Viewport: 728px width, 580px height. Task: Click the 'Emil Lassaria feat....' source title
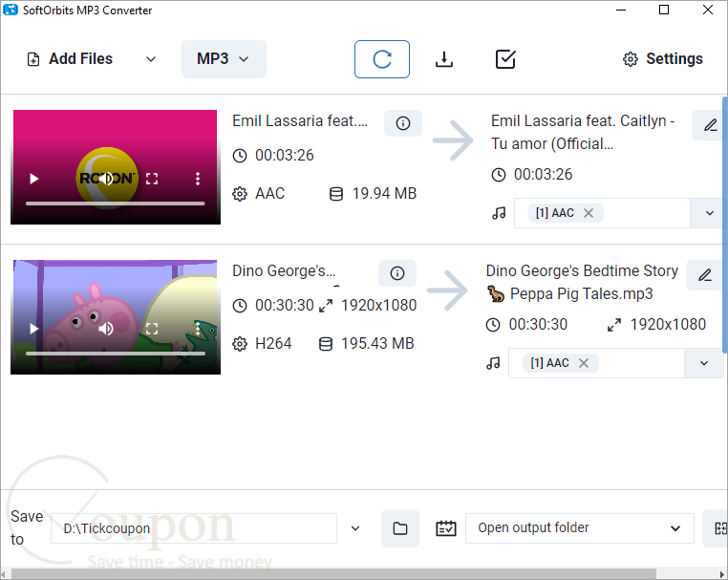(x=300, y=121)
